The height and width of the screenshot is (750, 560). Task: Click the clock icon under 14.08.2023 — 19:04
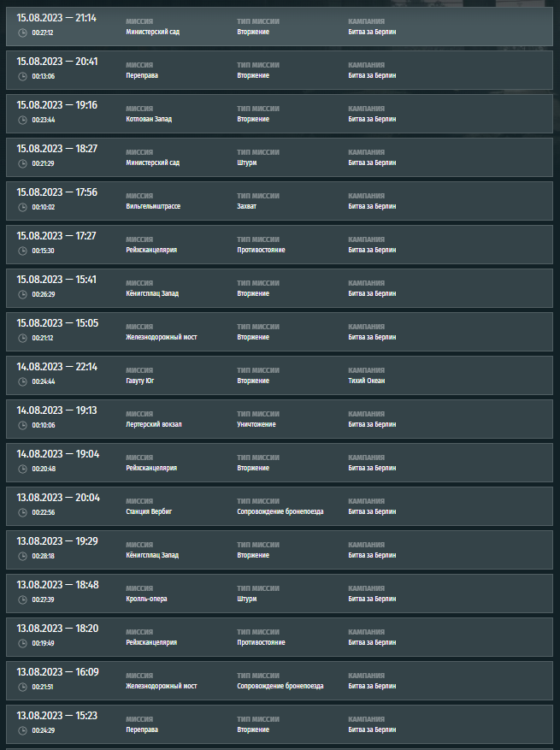[x=22, y=469]
